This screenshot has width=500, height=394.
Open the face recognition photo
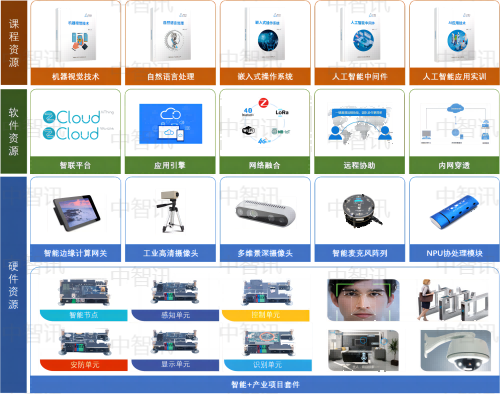363,300
